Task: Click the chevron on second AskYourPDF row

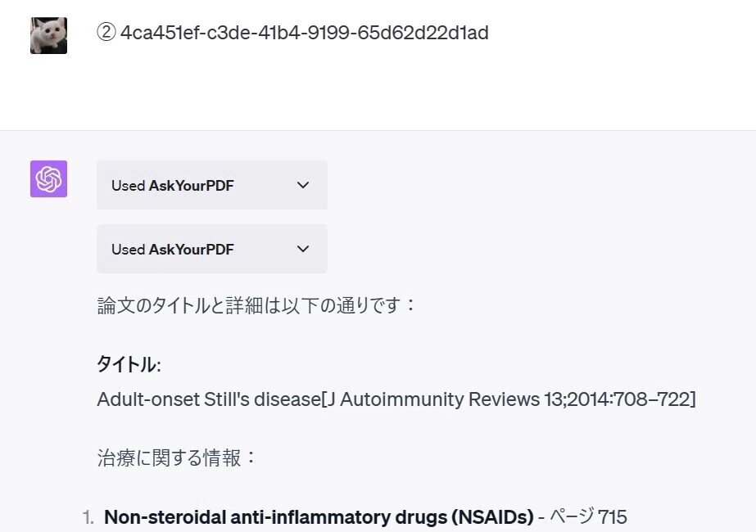Action: coord(303,249)
